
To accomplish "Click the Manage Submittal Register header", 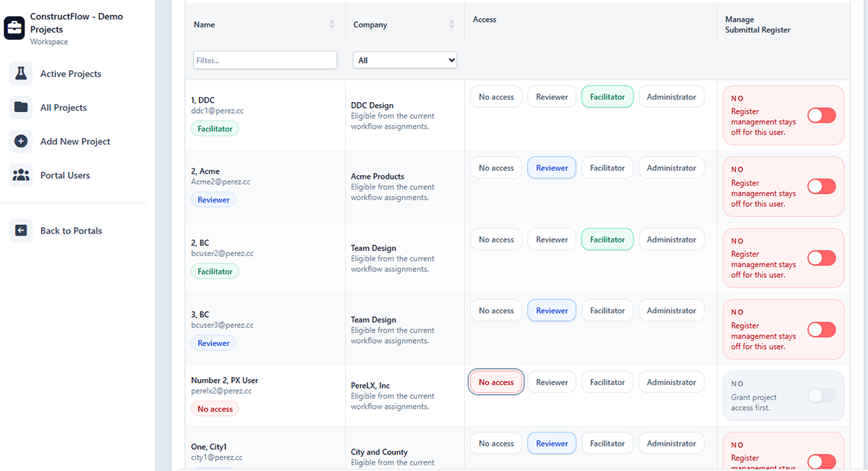I will pos(758,25).
